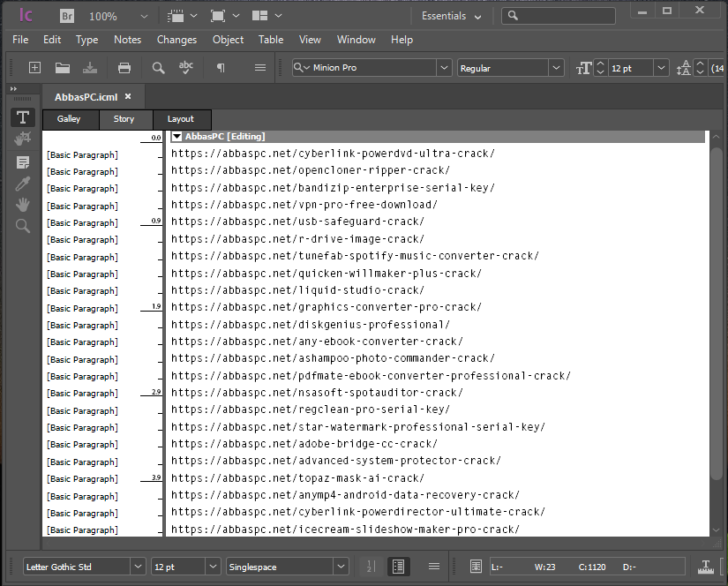Click the copyfit info icon in status bar
This screenshot has height=586, width=728.
point(476,567)
